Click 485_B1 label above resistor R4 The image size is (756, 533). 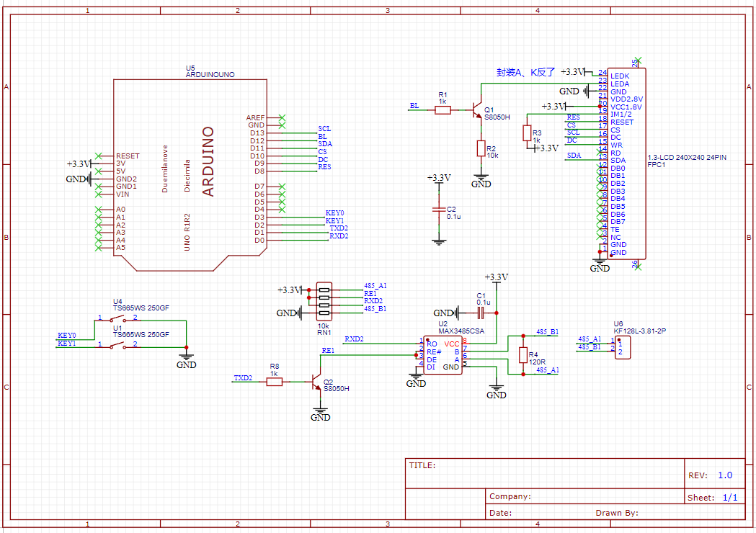[547, 332]
